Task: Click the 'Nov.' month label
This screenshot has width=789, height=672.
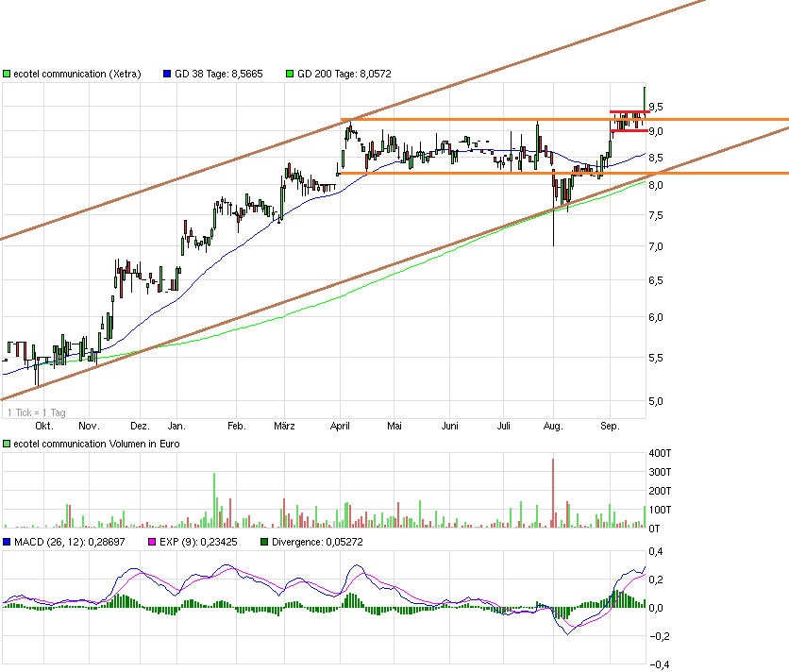Action: click(x=89, y=427)
